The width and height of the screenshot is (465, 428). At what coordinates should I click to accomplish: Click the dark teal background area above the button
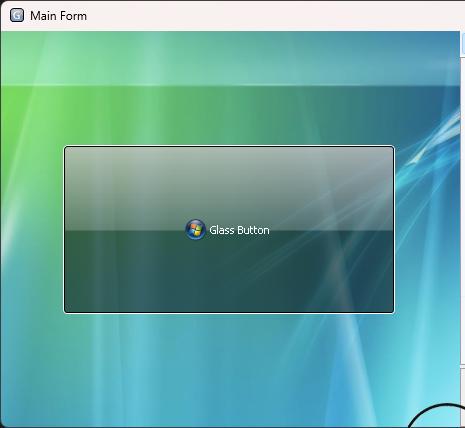coord(230,116)
